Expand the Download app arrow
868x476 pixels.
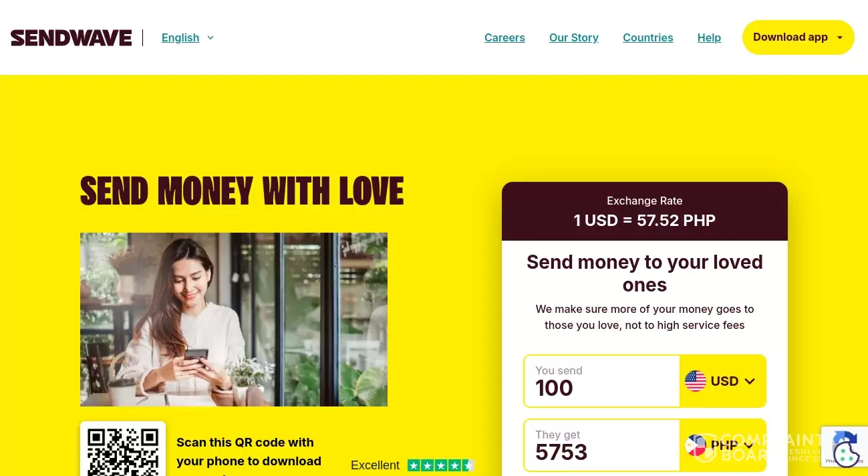[x=840, y=37]
